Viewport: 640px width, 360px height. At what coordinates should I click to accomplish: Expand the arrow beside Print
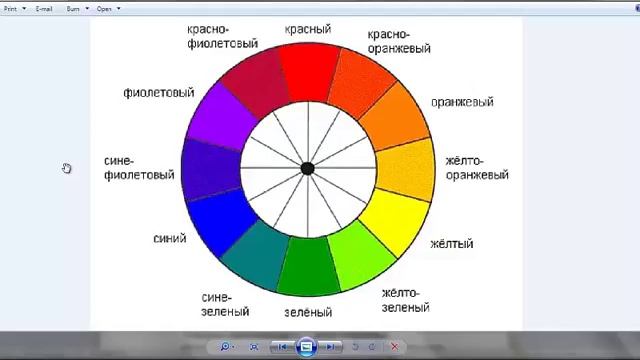tap(24, 9)
